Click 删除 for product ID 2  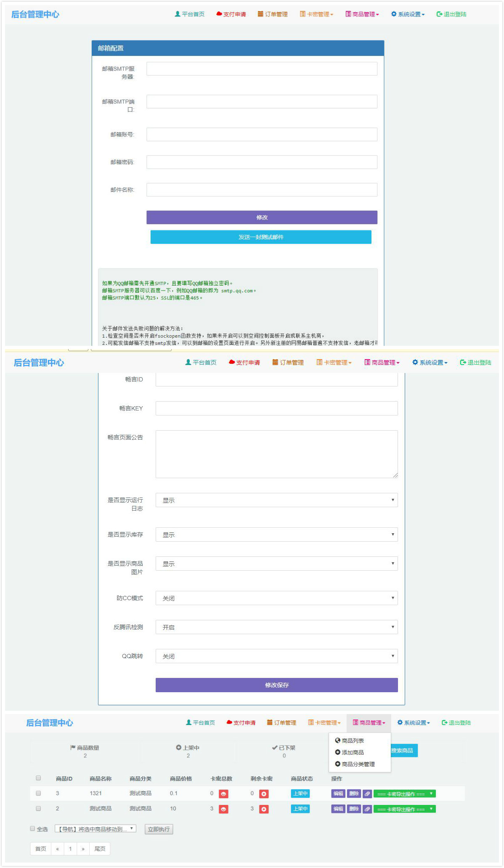tap(354, 809)
